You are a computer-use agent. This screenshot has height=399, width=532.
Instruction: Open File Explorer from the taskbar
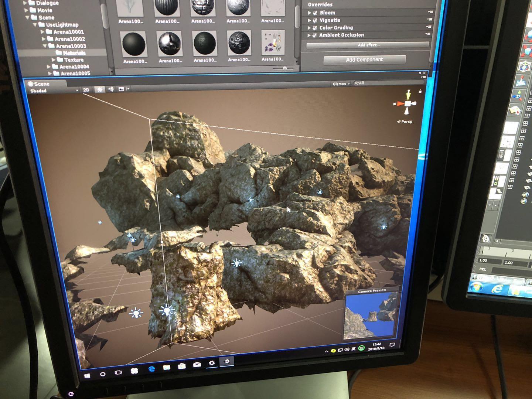click(167, 368)
